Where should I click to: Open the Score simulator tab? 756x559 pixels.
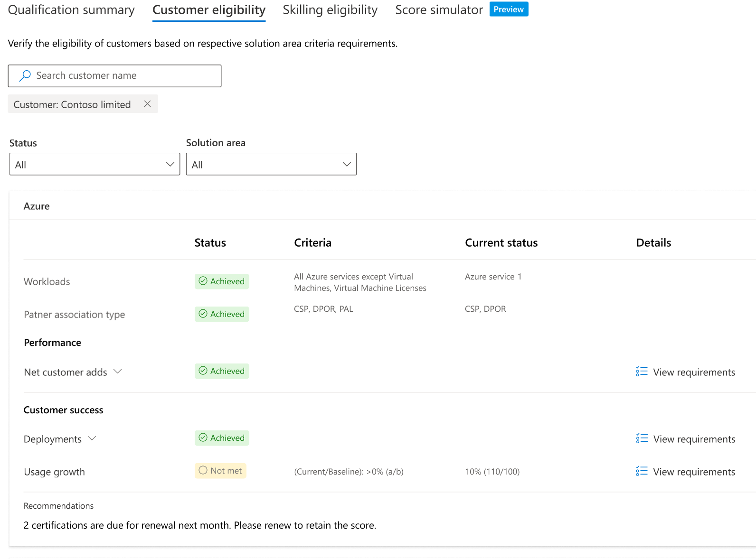pyautogui.click(x=439, y=10)
